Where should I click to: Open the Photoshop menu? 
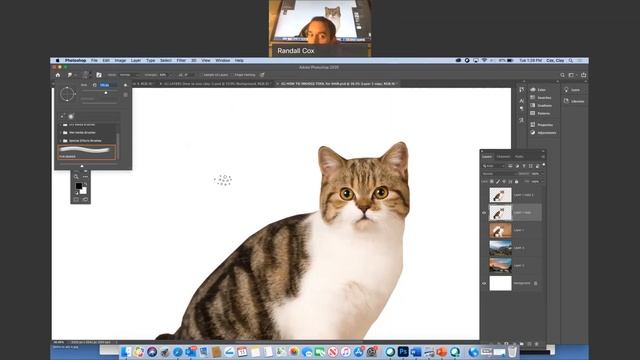76,60
